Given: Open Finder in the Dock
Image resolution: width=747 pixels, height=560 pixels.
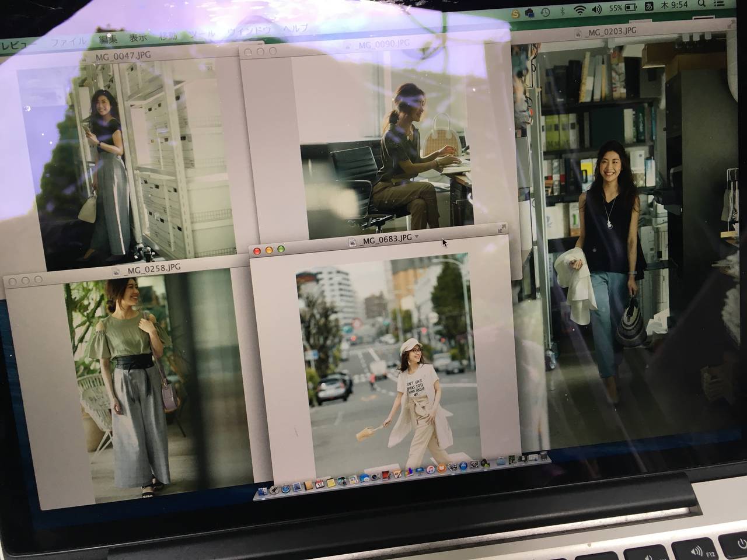Looking at the screenshot, I should click(263, 491).
